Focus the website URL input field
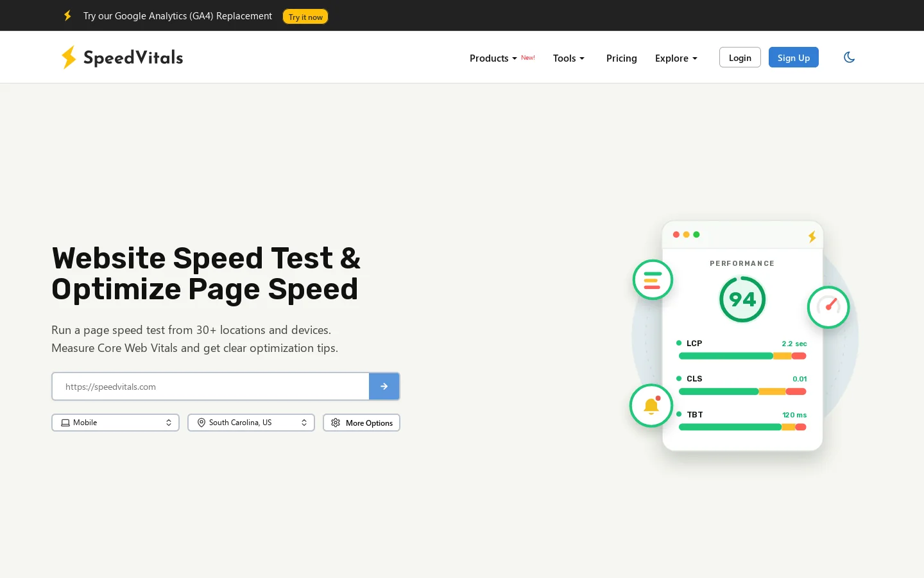The height and width of the screenshot is (578, 924). (210, 387)
